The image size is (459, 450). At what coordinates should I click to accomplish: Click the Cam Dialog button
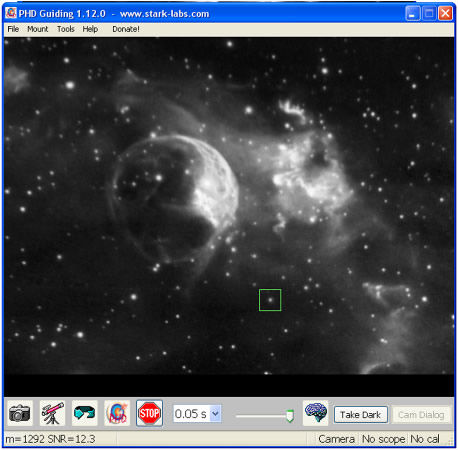(x=421, y=415)
